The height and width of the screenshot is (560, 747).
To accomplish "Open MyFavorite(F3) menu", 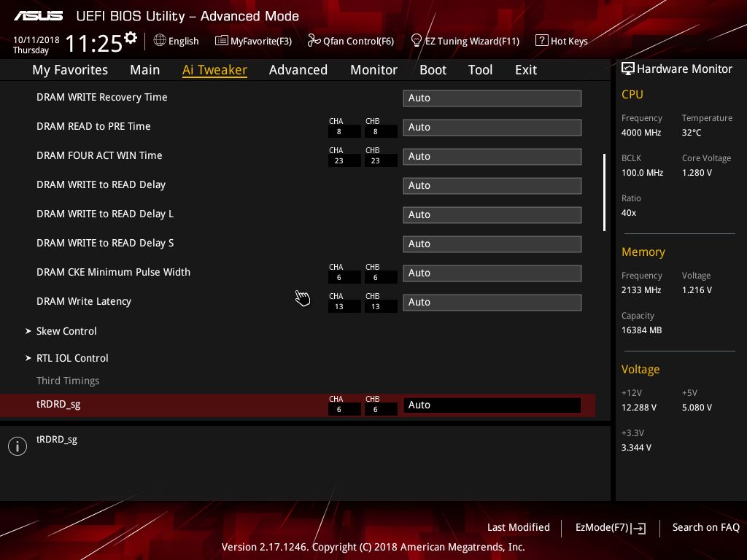I will point(261,42).
